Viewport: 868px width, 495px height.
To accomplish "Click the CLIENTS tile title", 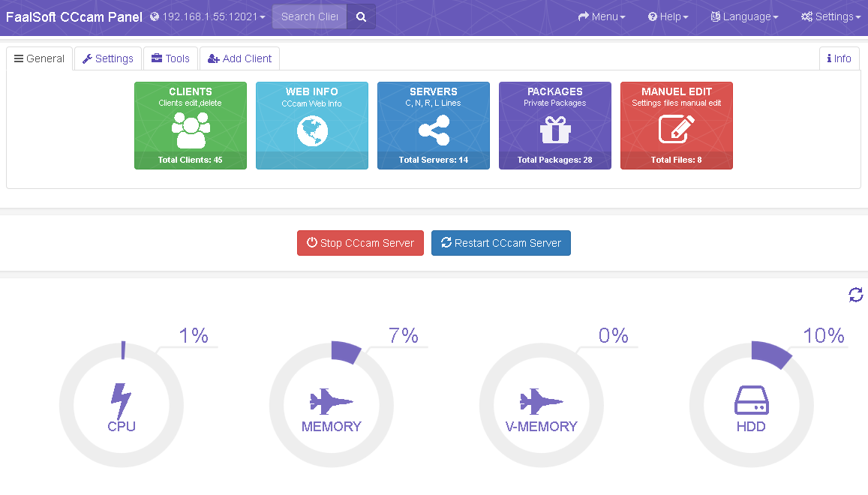I will click(191, 92).
